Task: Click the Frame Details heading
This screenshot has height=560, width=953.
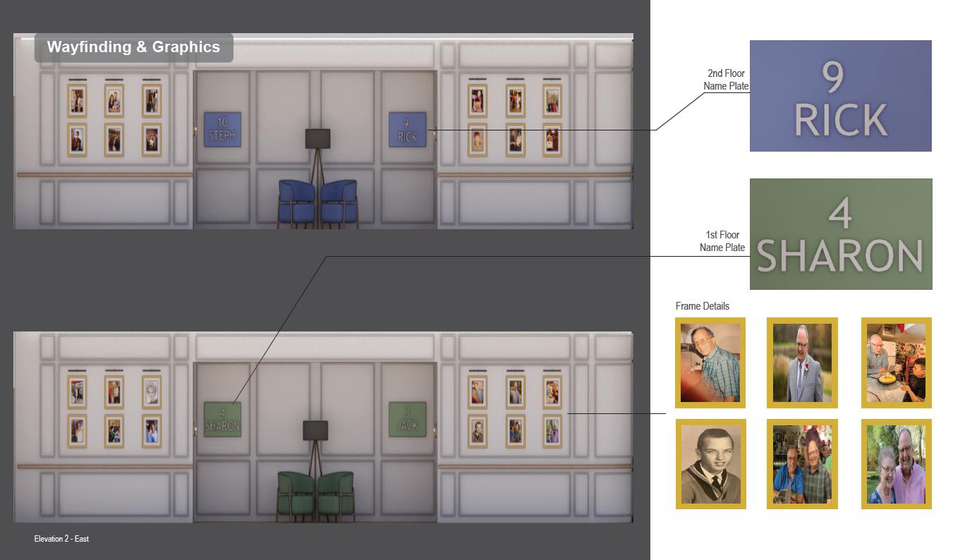Action: pyautogui.click(x=702, y=306)
